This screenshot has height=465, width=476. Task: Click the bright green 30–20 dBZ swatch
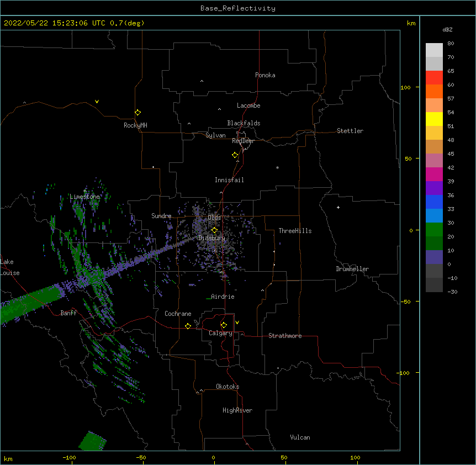tap(434, 230)
